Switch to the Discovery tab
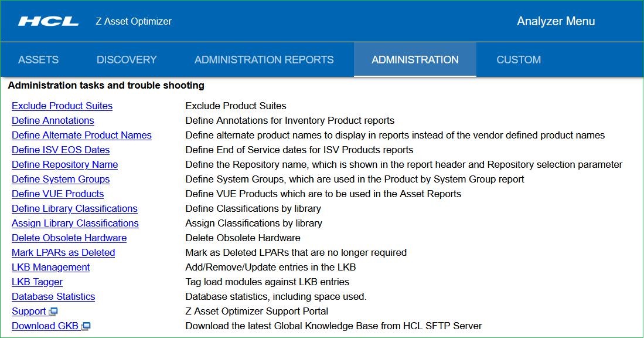The width and height of the screenshot is (644, 338). tap(127, 60)
